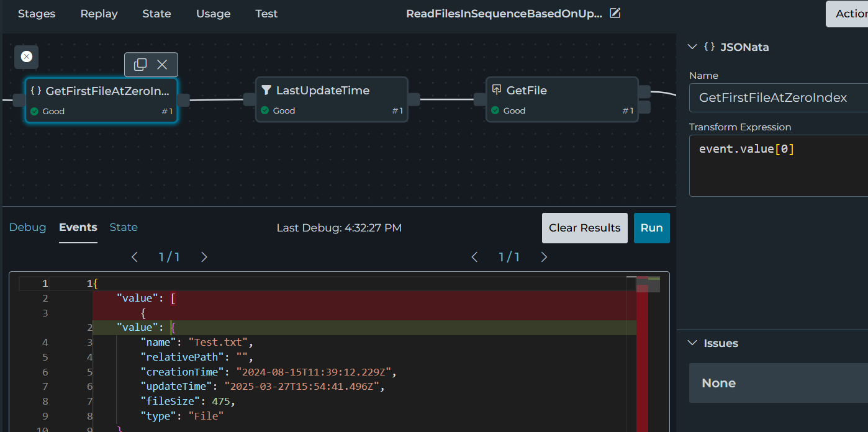Open the Stages tab
The width and height of the screenshot is (868, 432).
pos(37,14)
